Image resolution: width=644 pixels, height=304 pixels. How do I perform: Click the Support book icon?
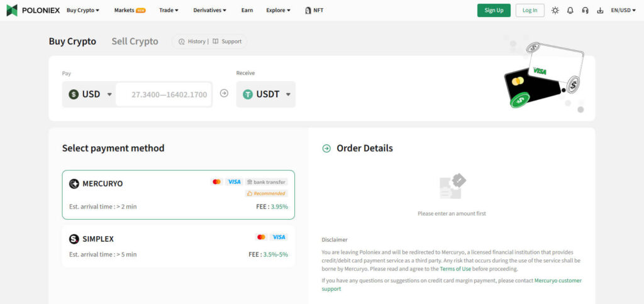[x=216, y=41]
